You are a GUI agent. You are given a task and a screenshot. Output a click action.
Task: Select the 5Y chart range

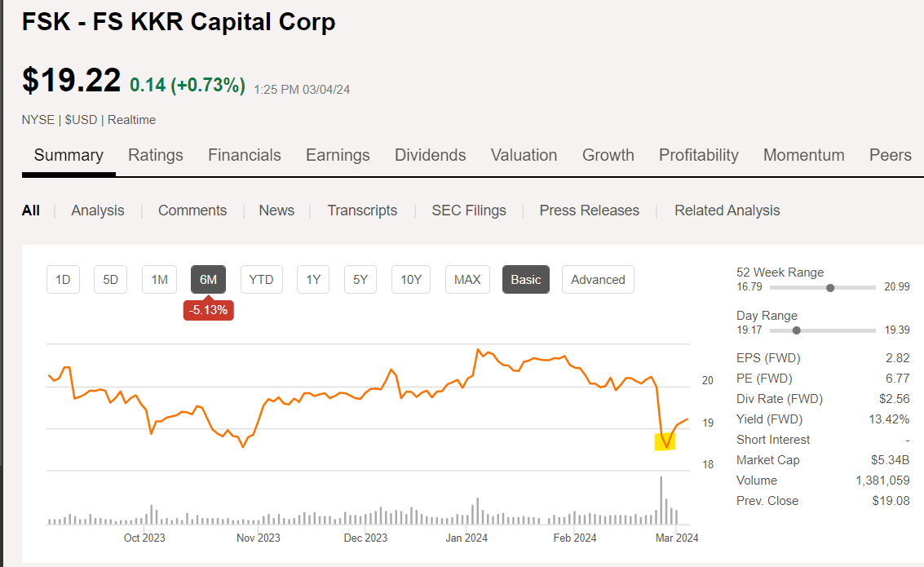(x=360, y=280)
